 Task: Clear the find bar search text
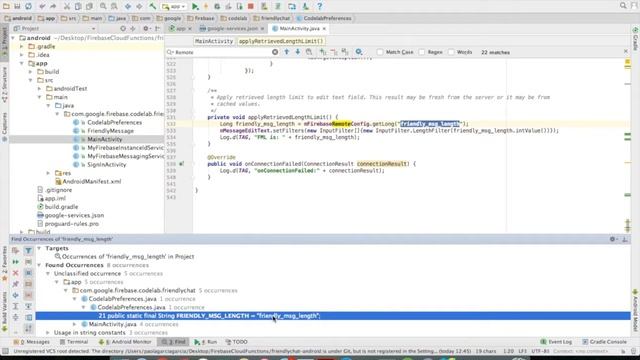[x=275, y=52]
